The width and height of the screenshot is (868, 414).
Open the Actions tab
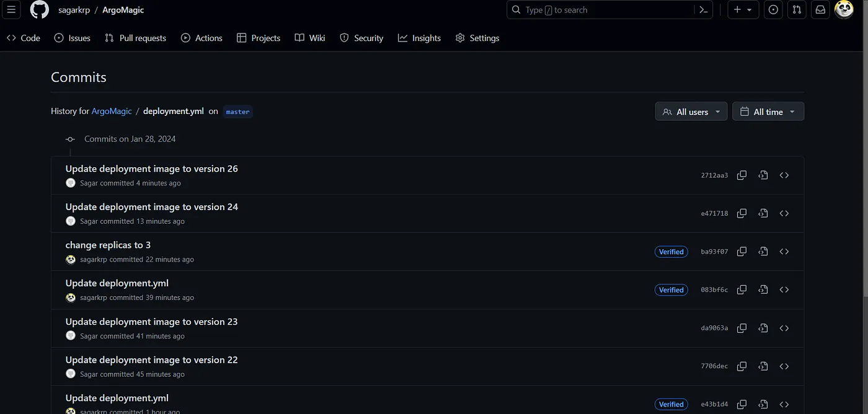click(x=201, y=38)
